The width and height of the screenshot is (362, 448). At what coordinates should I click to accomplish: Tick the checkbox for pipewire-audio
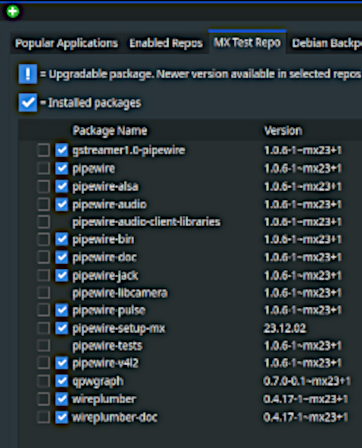click(44, 204)
